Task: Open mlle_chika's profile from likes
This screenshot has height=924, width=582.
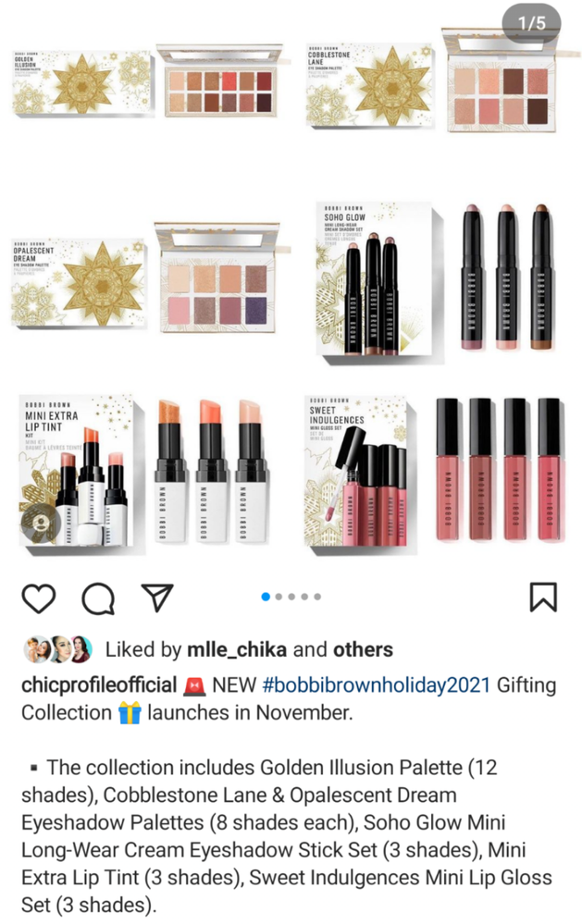Action: (237, 649)
